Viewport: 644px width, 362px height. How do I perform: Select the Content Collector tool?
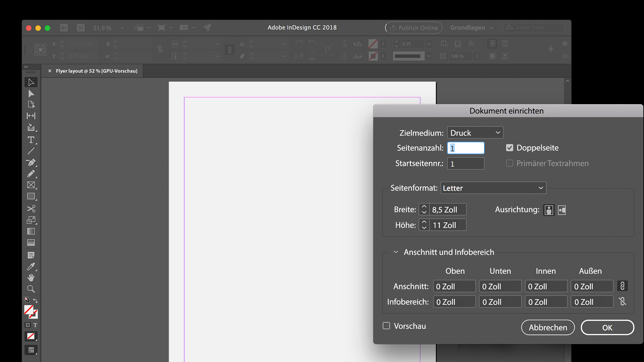[31, 127]
